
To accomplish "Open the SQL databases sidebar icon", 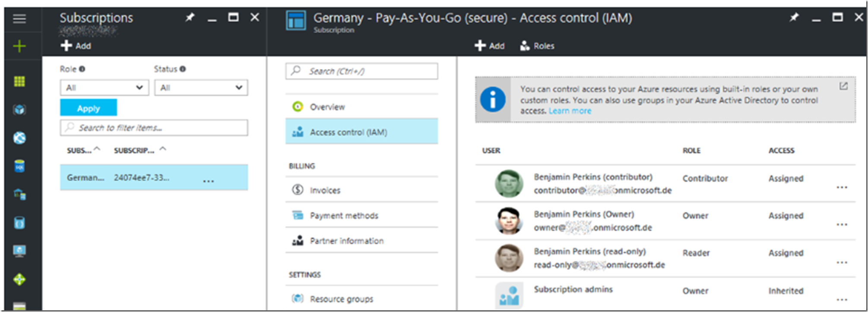I will [19, 166].
